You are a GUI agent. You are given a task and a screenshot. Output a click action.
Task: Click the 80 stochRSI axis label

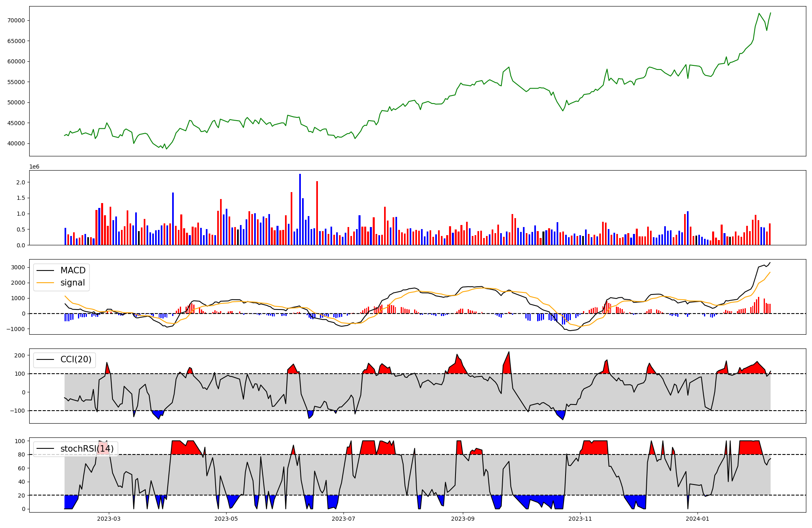[x=21, y=455]
